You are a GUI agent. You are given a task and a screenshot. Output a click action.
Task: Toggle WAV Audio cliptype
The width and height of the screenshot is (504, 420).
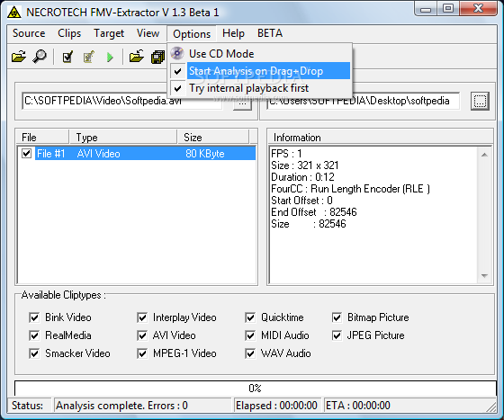click(x=250, y=353)
